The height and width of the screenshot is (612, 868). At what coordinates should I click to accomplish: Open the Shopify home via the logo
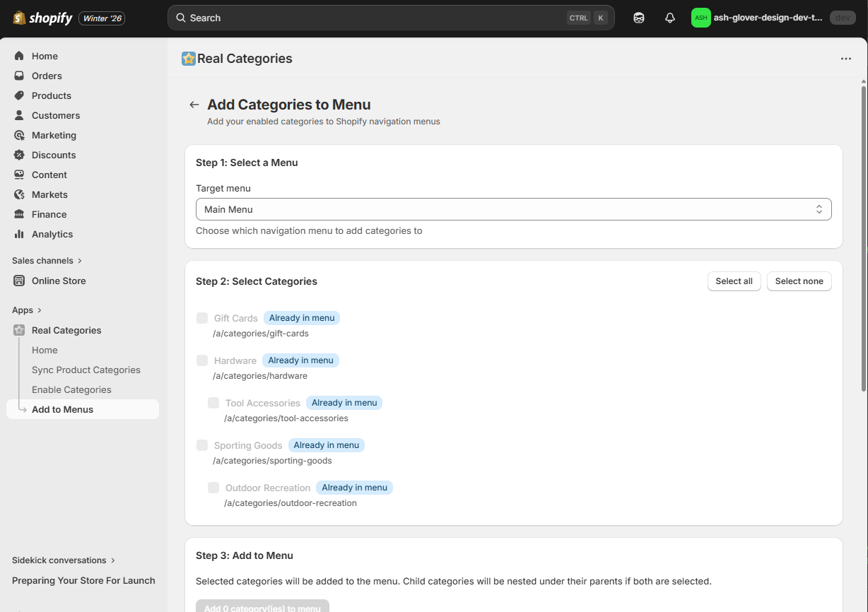coord(19,18)
